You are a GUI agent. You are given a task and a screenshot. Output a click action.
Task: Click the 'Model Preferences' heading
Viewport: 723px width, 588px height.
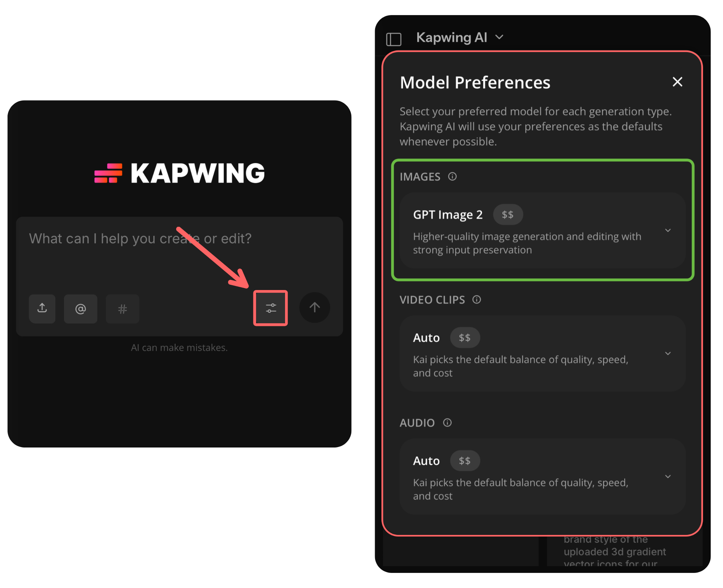point(475,82)
